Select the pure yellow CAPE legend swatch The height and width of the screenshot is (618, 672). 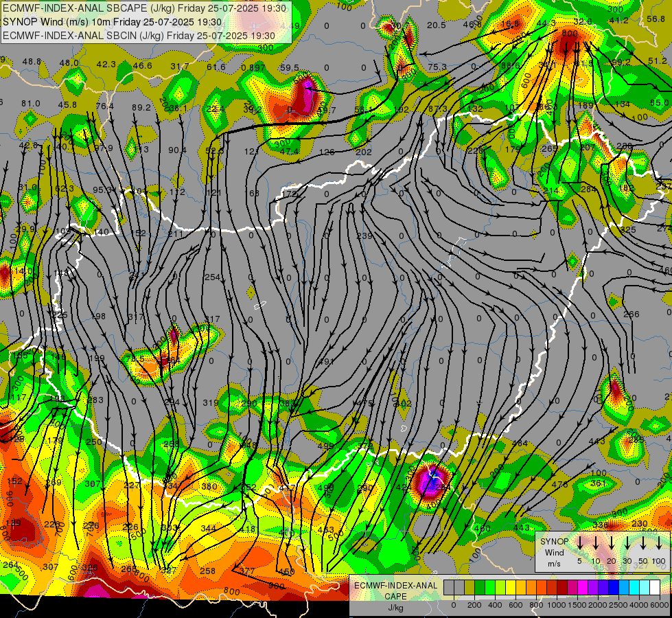tap(511, 588)
